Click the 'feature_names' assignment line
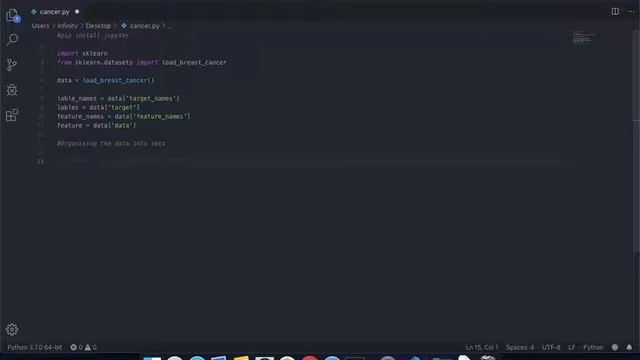The image size is (640, 360). [x=124, y=116]
